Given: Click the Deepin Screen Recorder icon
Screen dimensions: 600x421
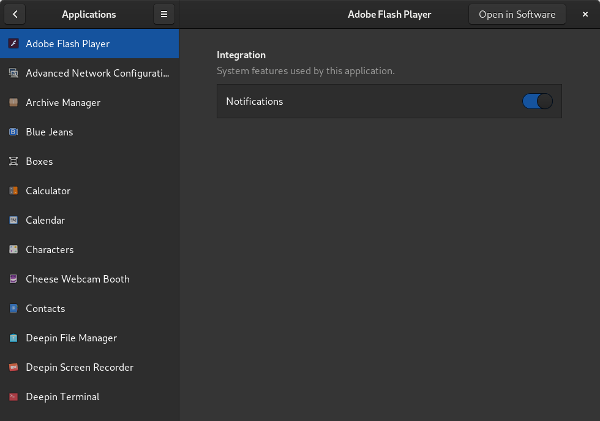Looking at the screenshot, I should click(13, 367).
